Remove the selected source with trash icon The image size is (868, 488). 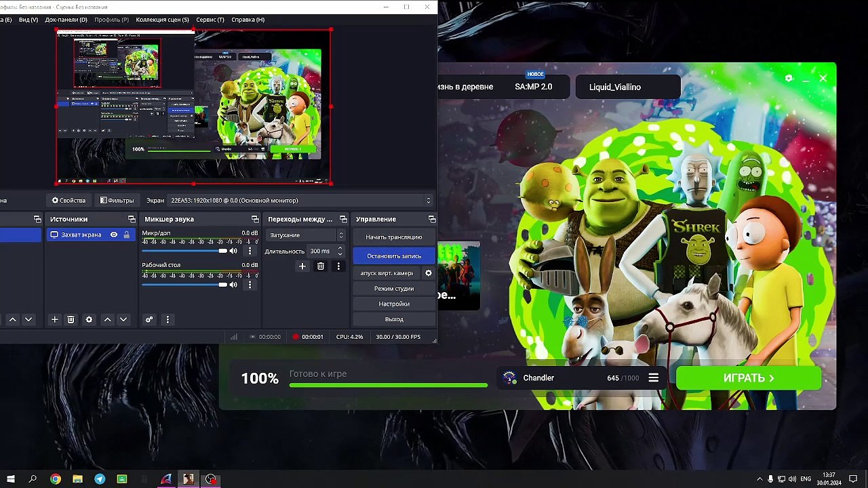[71, 319]
